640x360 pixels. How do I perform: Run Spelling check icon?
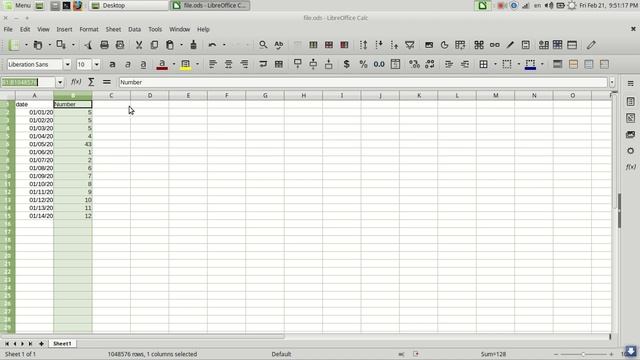(x=279, y=45)
